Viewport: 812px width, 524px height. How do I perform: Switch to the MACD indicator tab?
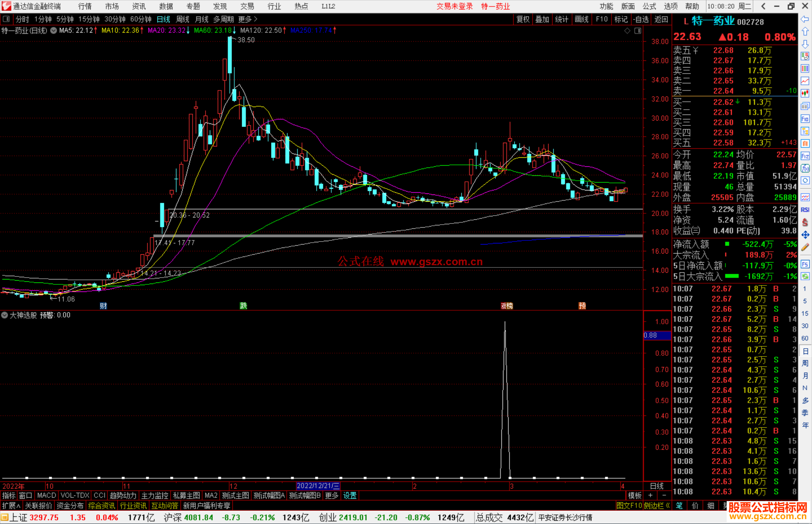click(46, 495)
